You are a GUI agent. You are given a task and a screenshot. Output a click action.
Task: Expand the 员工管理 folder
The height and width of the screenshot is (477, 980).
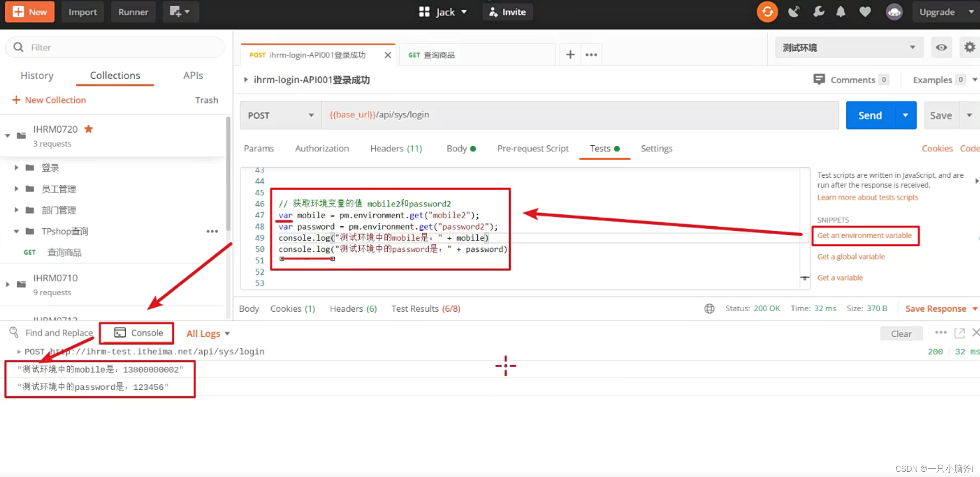(16, 189)
